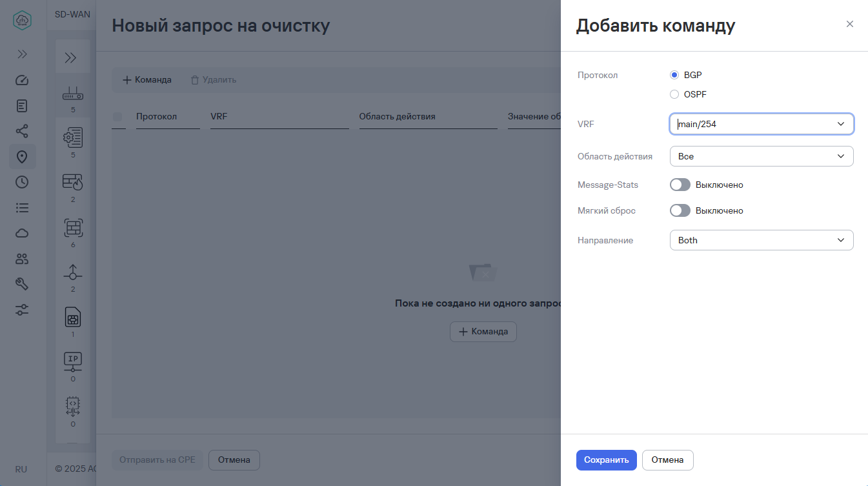This screenshot has height=486, width=868.
Task: Sort by Протокол column header
Action: (156, 117)
